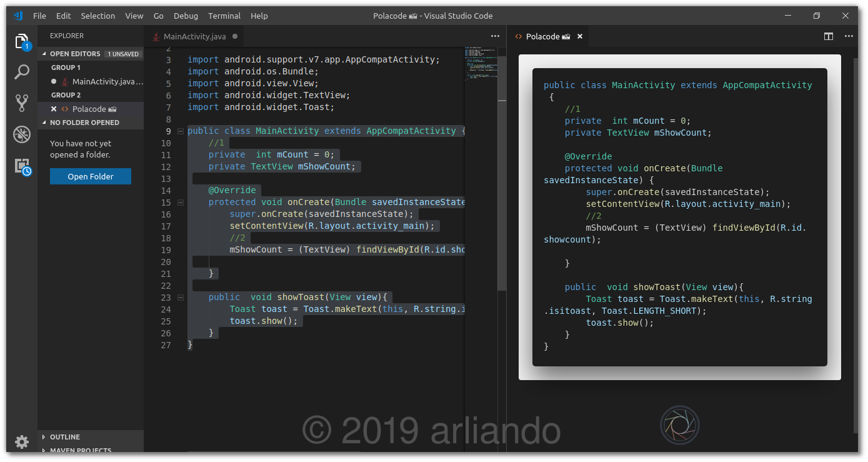Open the Source Control view
The image size is (868, 462).
pyautogui.click(x=22, y=103)
